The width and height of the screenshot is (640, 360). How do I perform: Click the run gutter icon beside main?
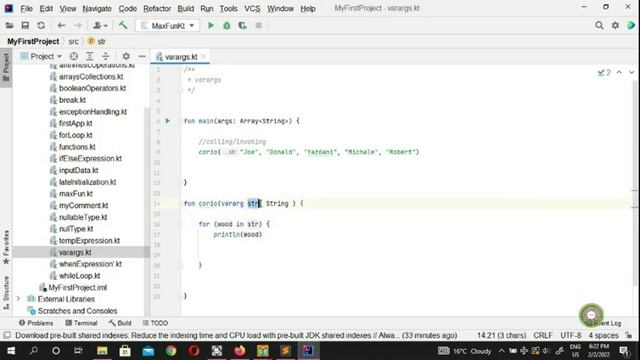(x=167, y=121)
